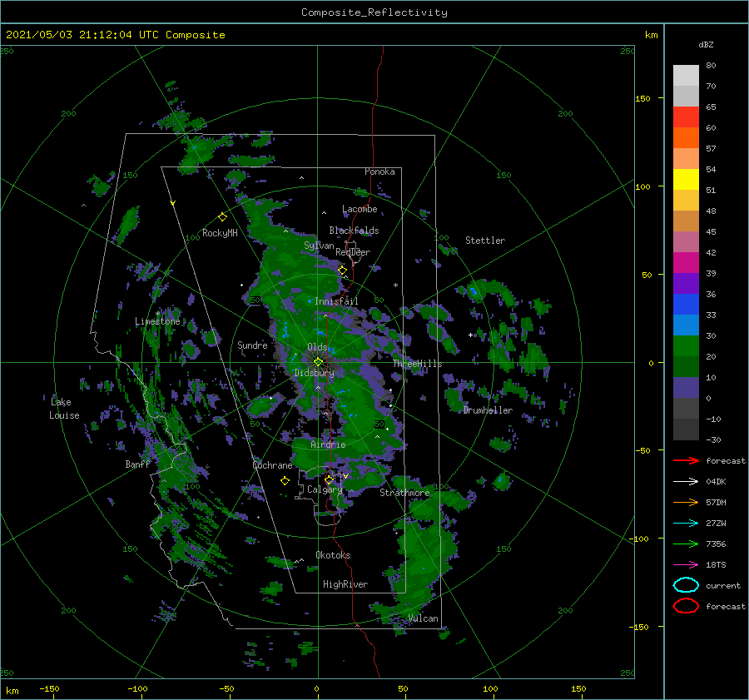Click the blue 33-36 dBZ color swatch
749x700 pixels.
pos(686,305)
